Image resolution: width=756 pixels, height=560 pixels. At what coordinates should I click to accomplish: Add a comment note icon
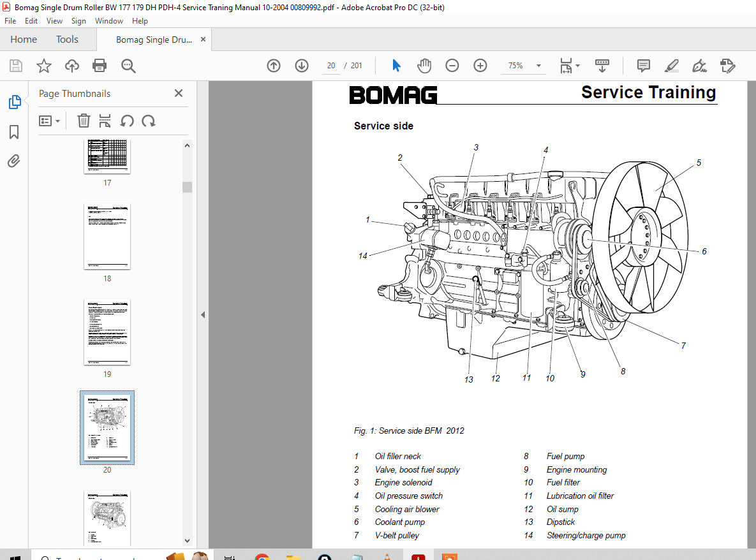tap(644, 66)
